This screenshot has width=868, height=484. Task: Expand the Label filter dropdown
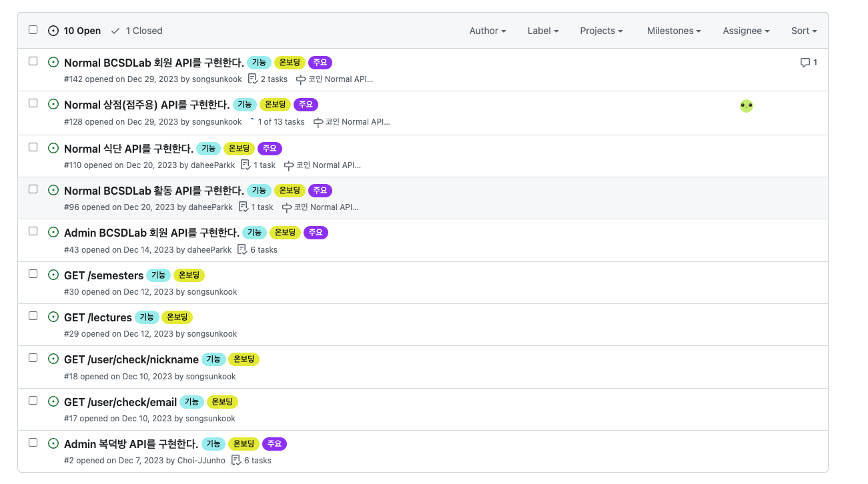542,31
